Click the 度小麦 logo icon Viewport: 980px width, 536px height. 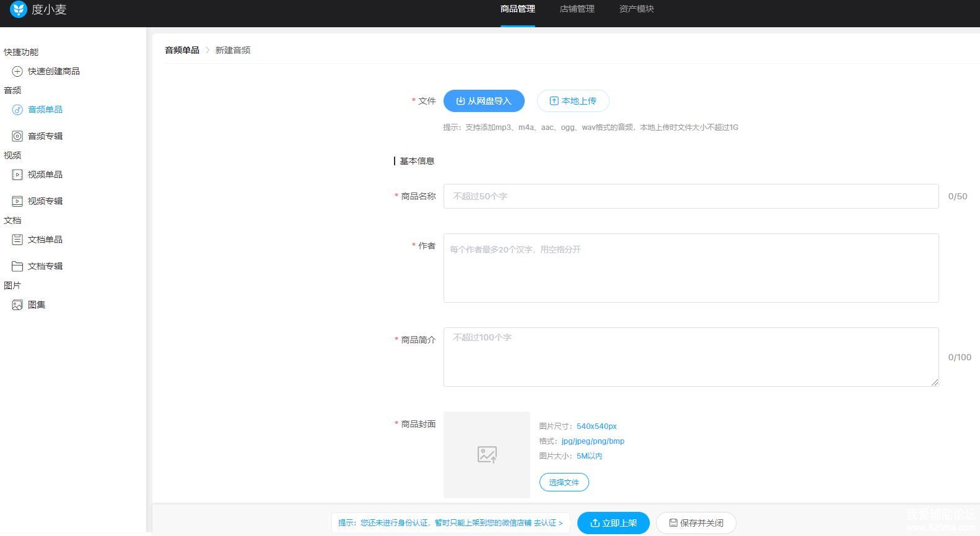click(19, 9)
